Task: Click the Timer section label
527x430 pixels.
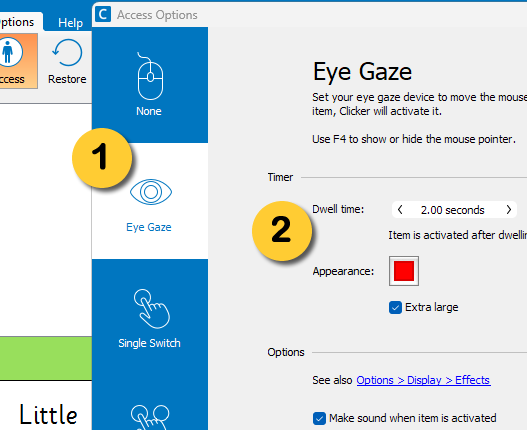Action: coord(280,177)
